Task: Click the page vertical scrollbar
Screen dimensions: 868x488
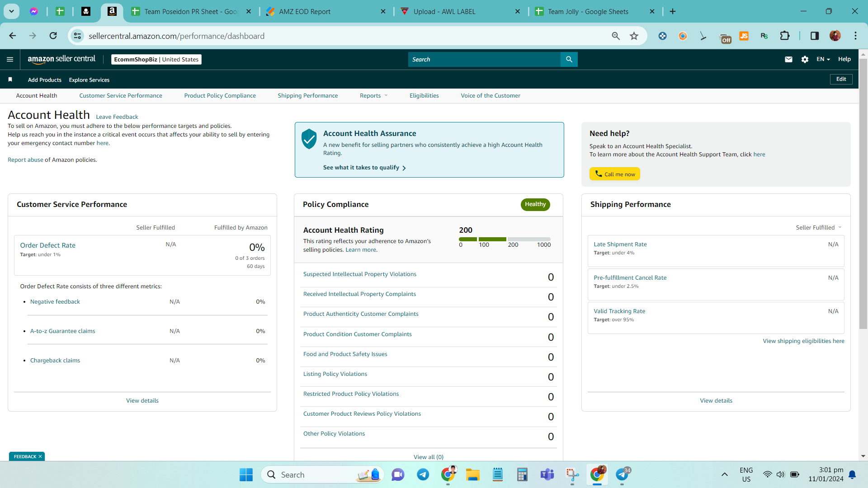Action: [x=863, y=194]
